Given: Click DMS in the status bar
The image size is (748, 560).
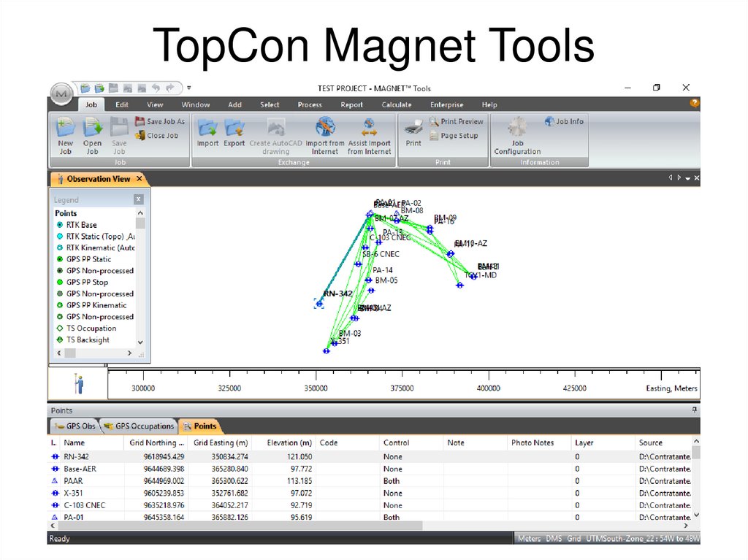Looking at the screenshot, I should (554, 539).
